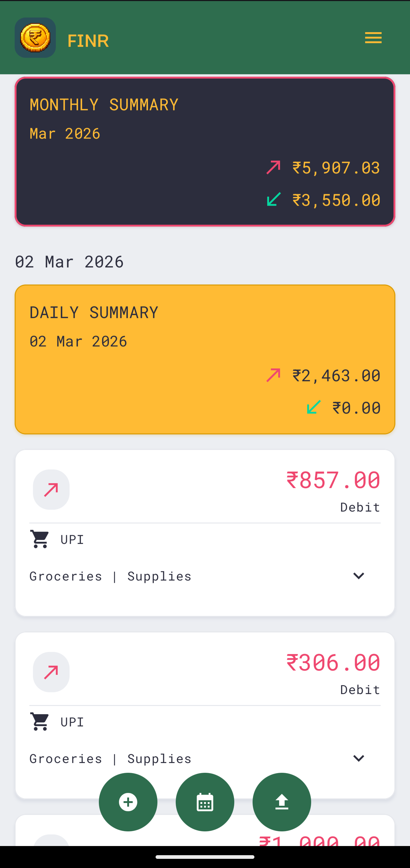This screenshot has width=410, height=868.
Task: Tap monthly expense total ₹5,907.03
Action: 336,168
